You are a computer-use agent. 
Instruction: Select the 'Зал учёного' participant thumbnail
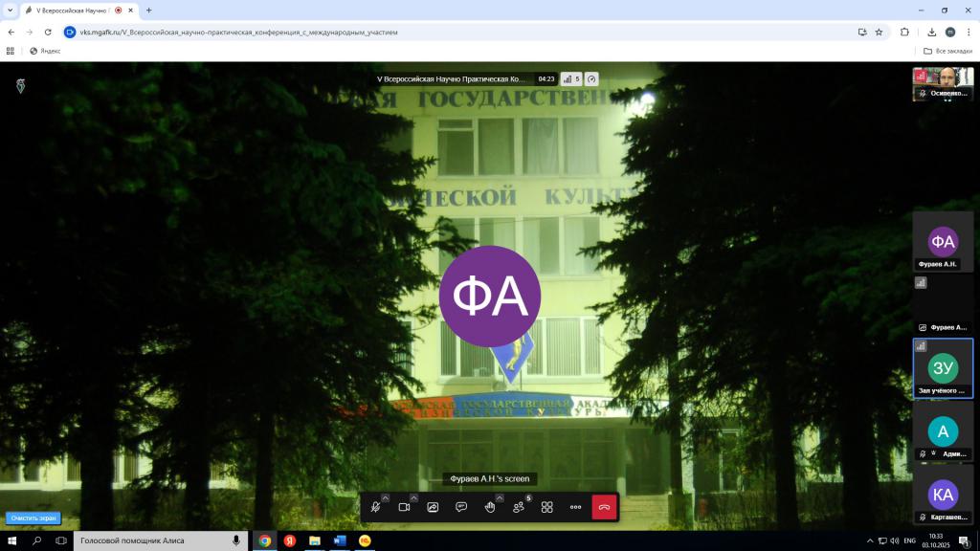(x=943, y=368)
